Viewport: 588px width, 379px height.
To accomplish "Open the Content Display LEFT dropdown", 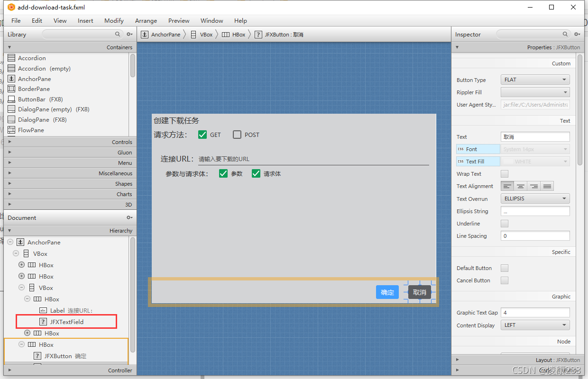I will click(x=535, y=325).
